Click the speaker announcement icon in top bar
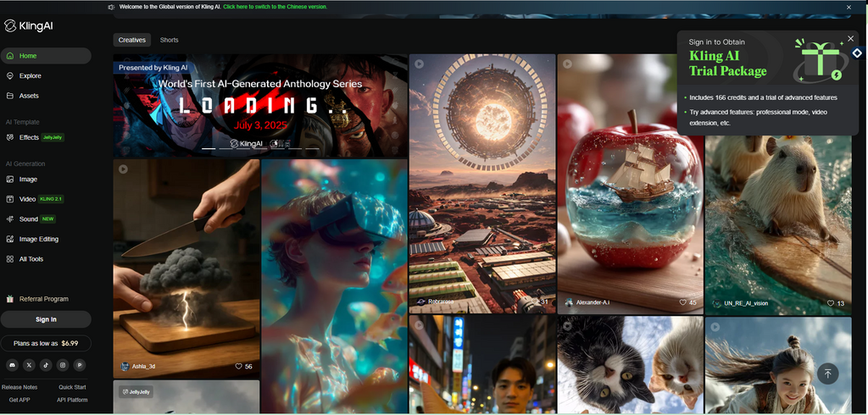Screen dimensions: 868x415 click(111, 7)
